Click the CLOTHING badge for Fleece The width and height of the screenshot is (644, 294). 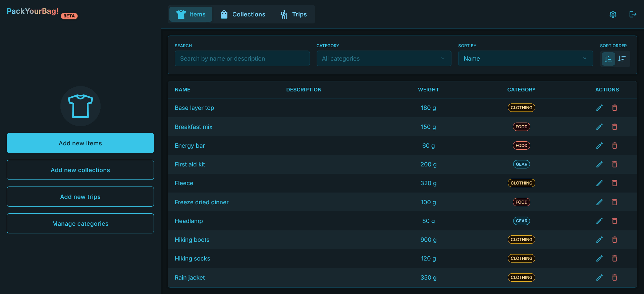[521, 183]
